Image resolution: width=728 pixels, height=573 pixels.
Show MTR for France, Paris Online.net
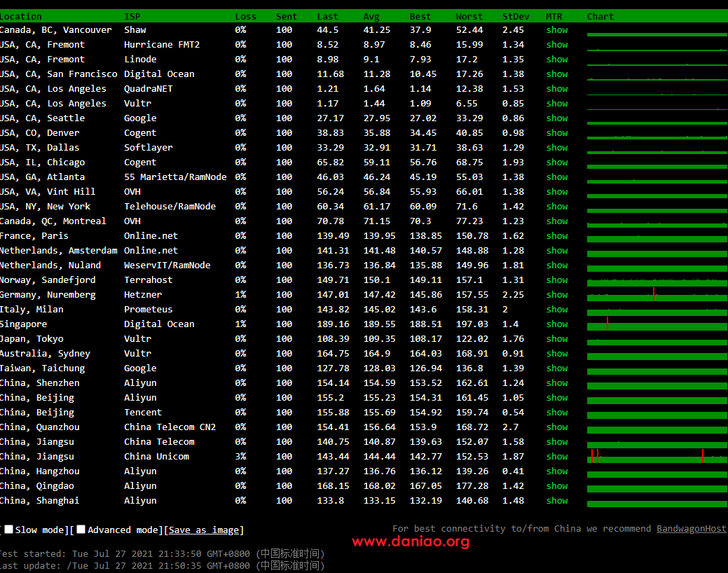point(556,236)
